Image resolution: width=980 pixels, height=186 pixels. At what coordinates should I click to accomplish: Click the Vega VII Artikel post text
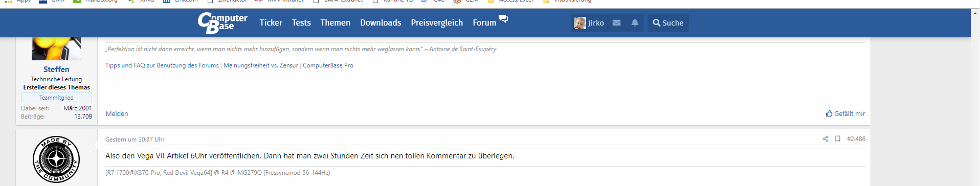309,156
